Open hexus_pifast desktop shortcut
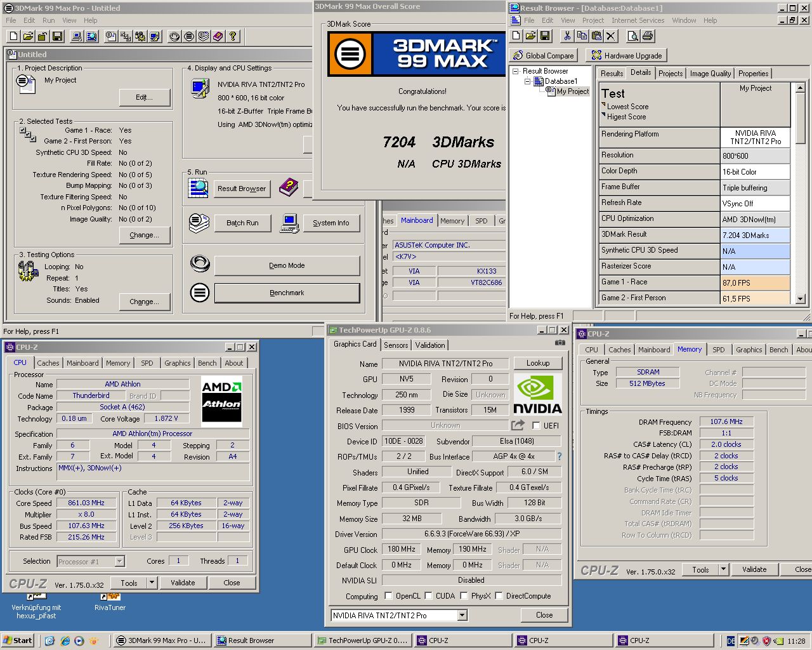Image resolution: width=812 pixels, height=650 pixels. [36, 606]
